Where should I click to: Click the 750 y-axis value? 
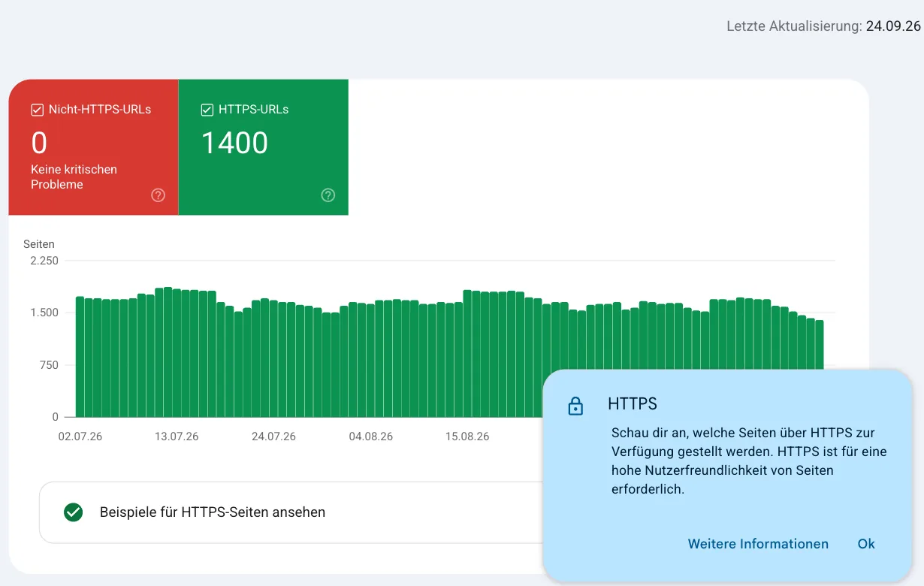[x=49, y=365]
